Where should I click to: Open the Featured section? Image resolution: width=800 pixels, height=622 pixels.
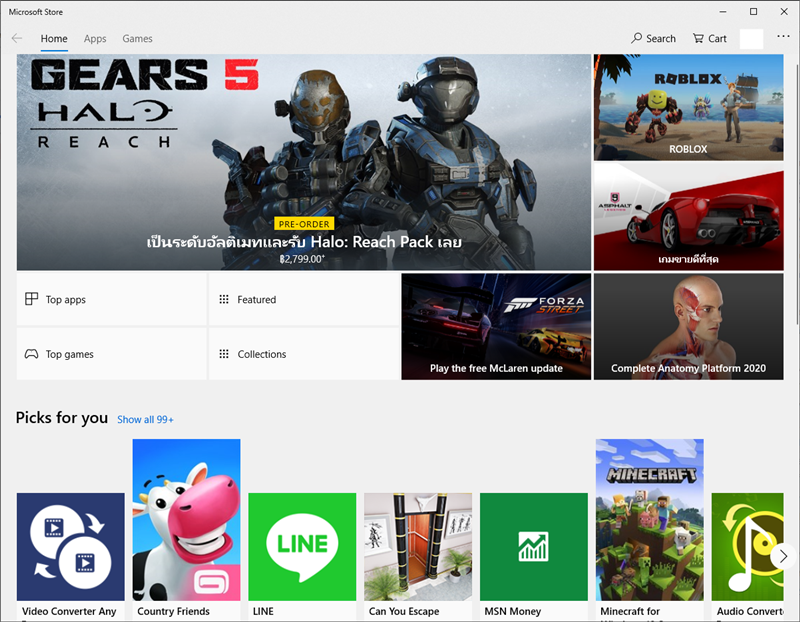tap(304, 300)
